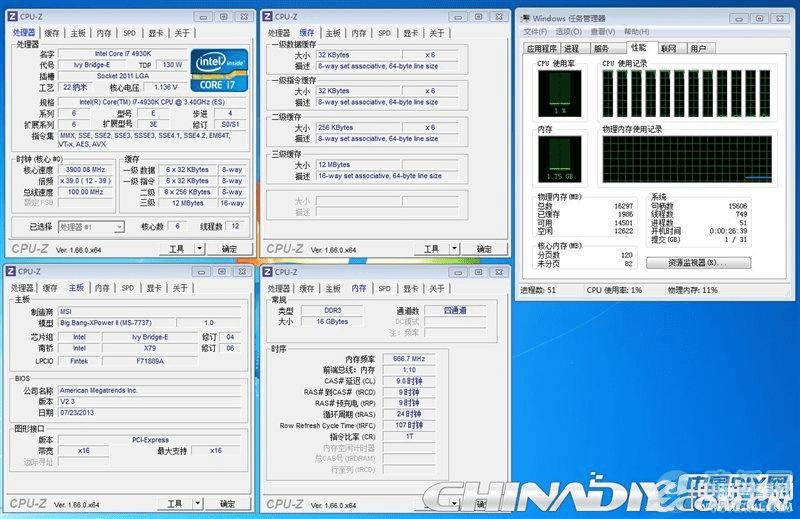
Task: Click the LPCIO chip value F71889A
Action: (x=149, y=361)
